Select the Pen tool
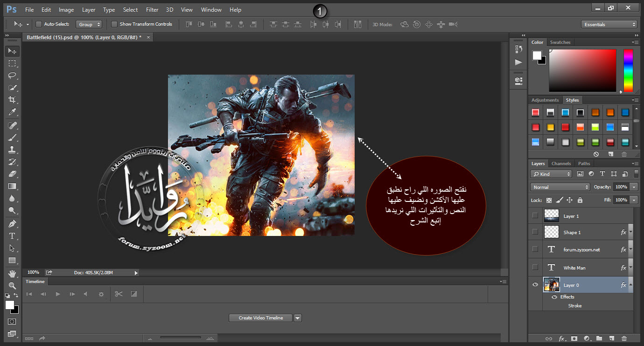The width and height of the screenshot is (644, 346). [x=12, y=224]
